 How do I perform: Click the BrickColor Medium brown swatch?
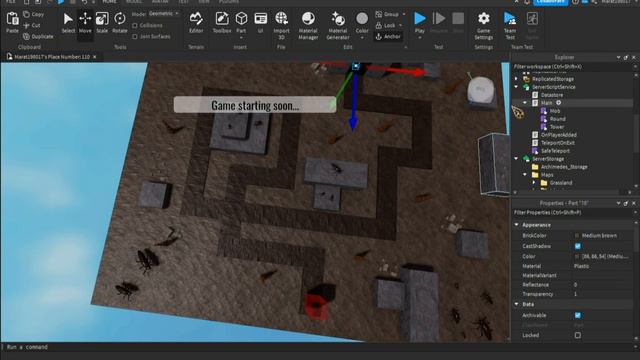(577, 236)
